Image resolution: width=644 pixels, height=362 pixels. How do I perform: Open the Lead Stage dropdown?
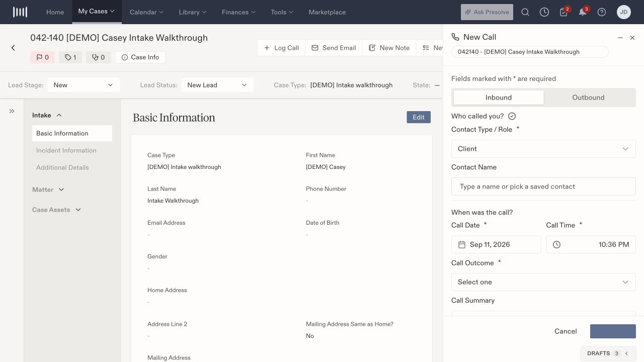pos(84,85)
